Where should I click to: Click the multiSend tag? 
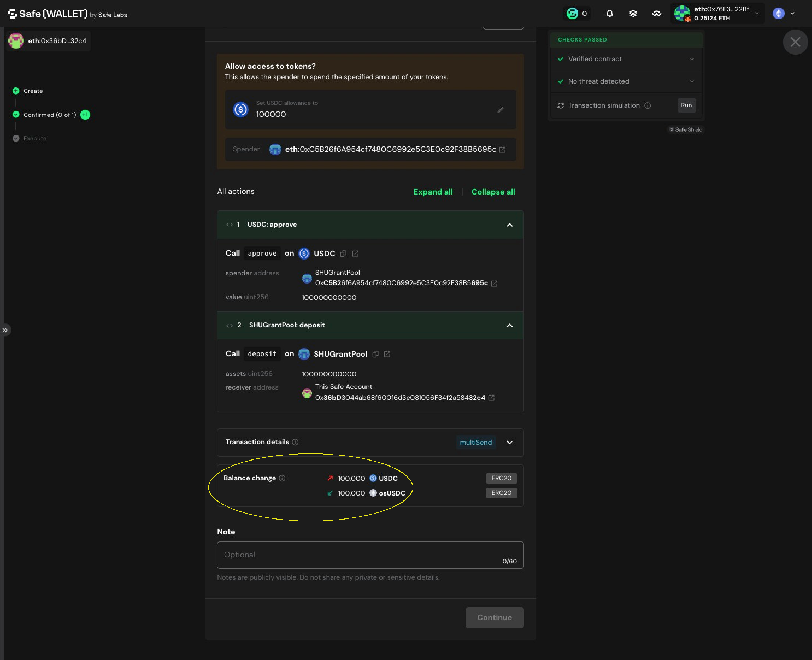pyautogui.click(x=476, y=443)
